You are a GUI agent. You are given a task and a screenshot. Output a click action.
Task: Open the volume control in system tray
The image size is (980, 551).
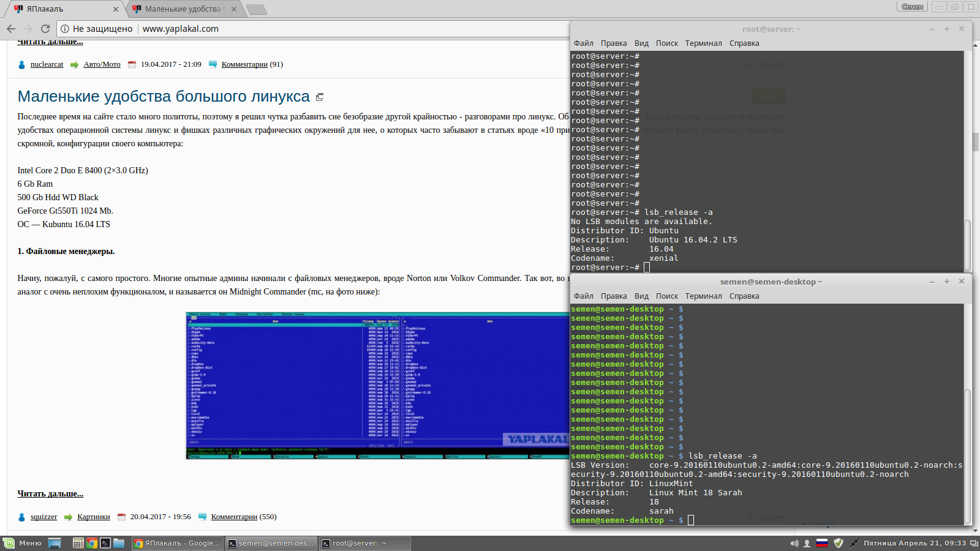pyautogui.click(x=794, y=543)
